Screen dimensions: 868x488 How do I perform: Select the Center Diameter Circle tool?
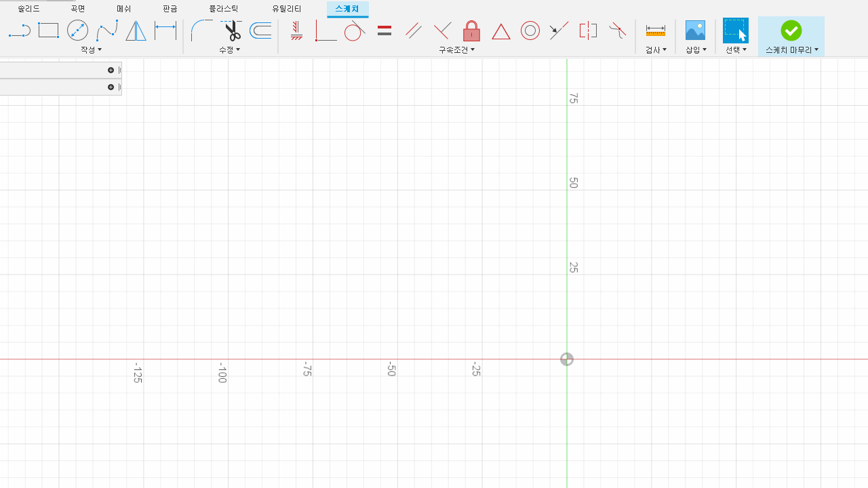78,30
